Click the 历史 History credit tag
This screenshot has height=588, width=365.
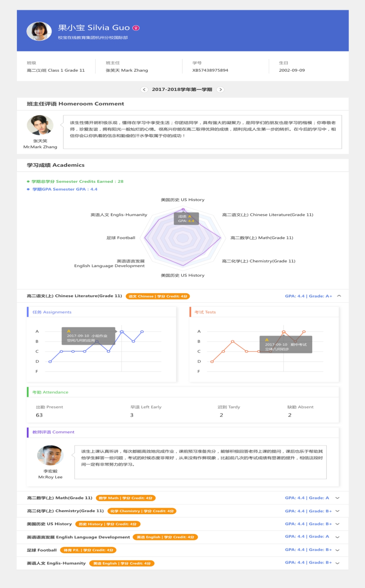click(108, 524)
